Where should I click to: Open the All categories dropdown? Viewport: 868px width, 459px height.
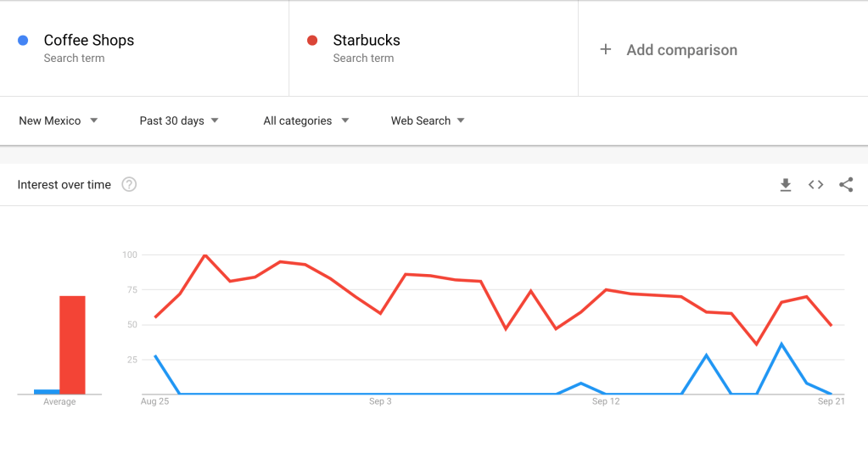tap(305, 120)
